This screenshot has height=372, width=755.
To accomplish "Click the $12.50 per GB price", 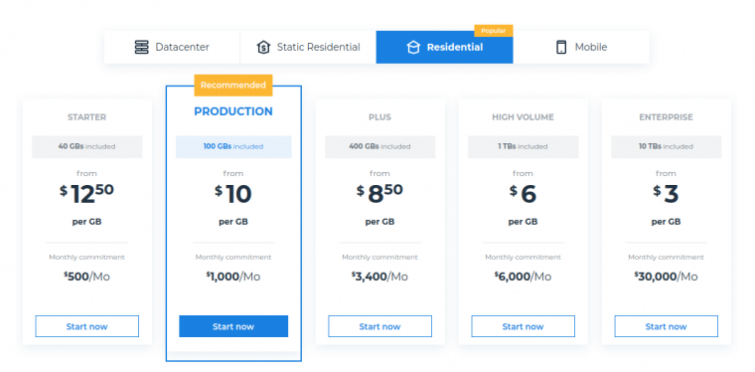I will click(87, 194).
